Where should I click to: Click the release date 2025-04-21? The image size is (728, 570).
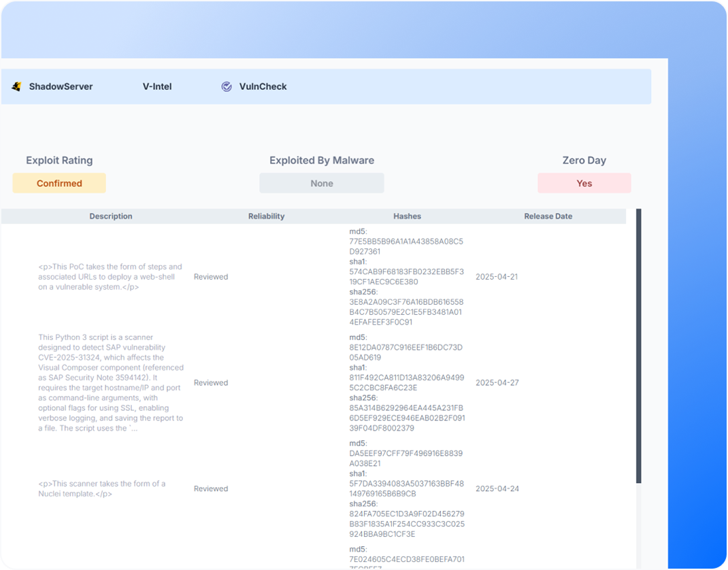click(496, 277)
